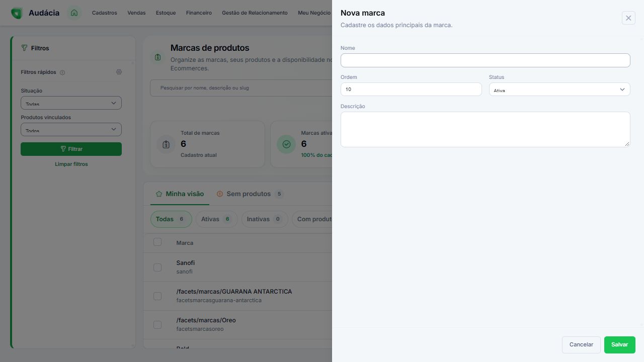The image size is (644, 362).
Task: Expand the Status dropdown
Action: coord(559,89)
